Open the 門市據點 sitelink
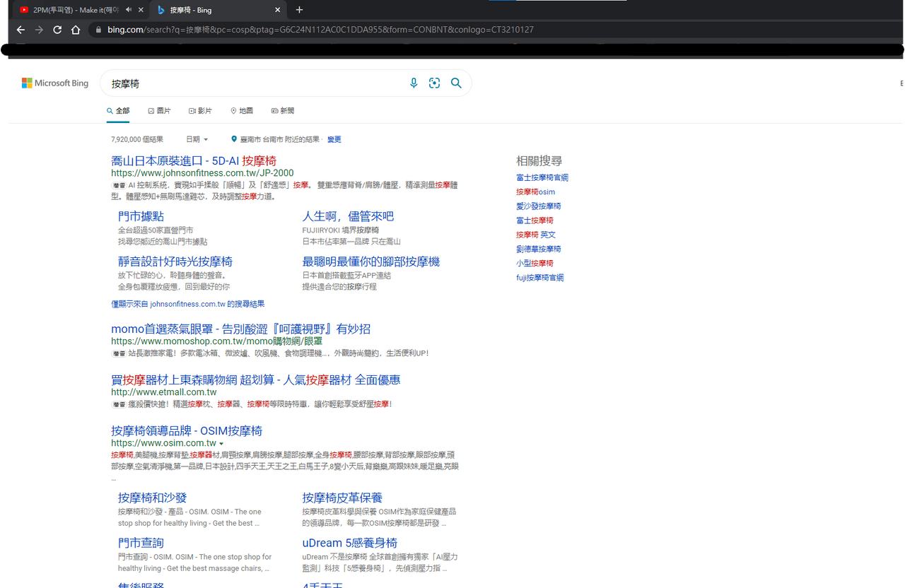 [x=141, y=216]
